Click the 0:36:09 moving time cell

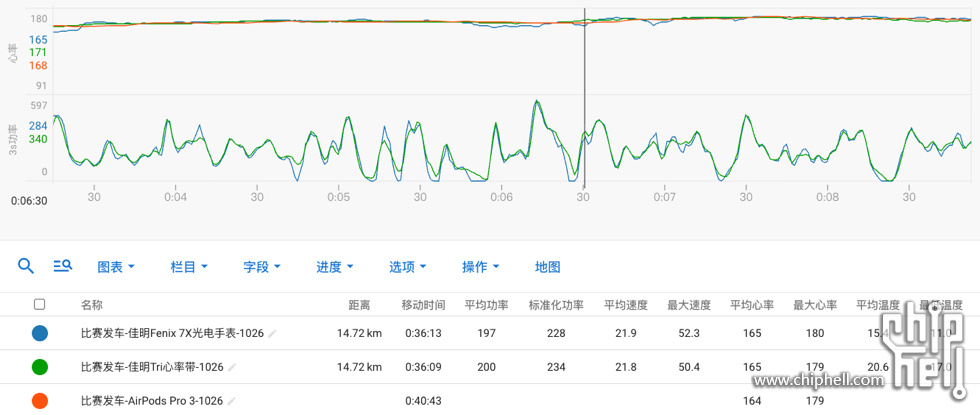[424, 368]
